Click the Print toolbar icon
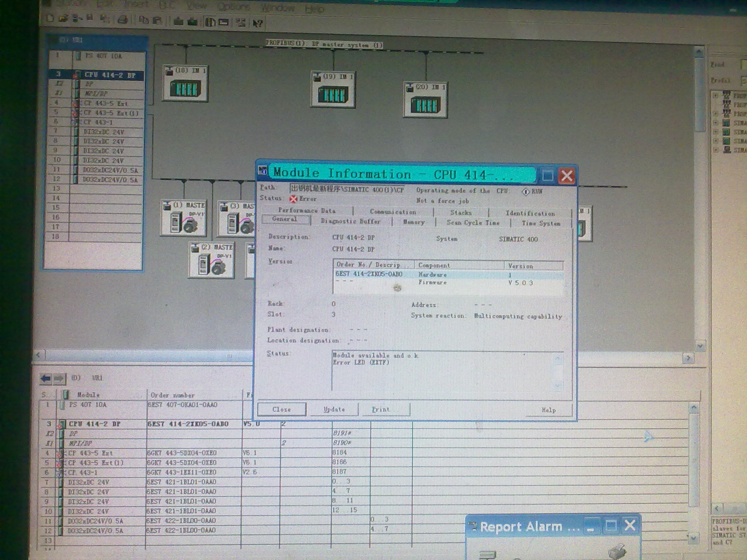 (x=123, y=20)
